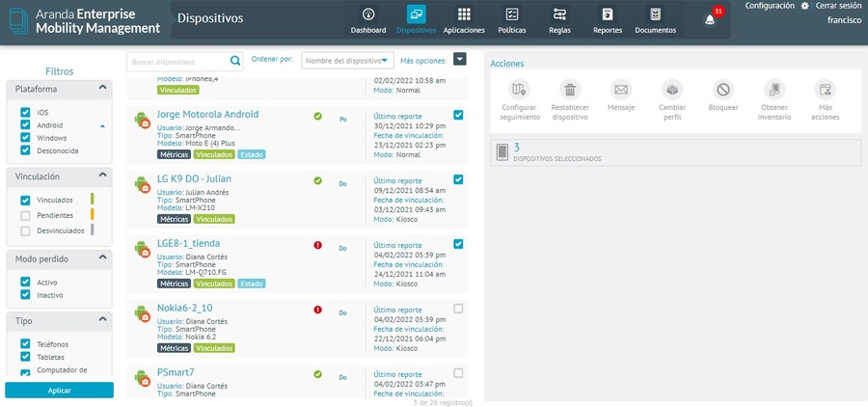Toggle the Activo lost mode checkbox
This screenshot has width=868, height=407.
25,282
